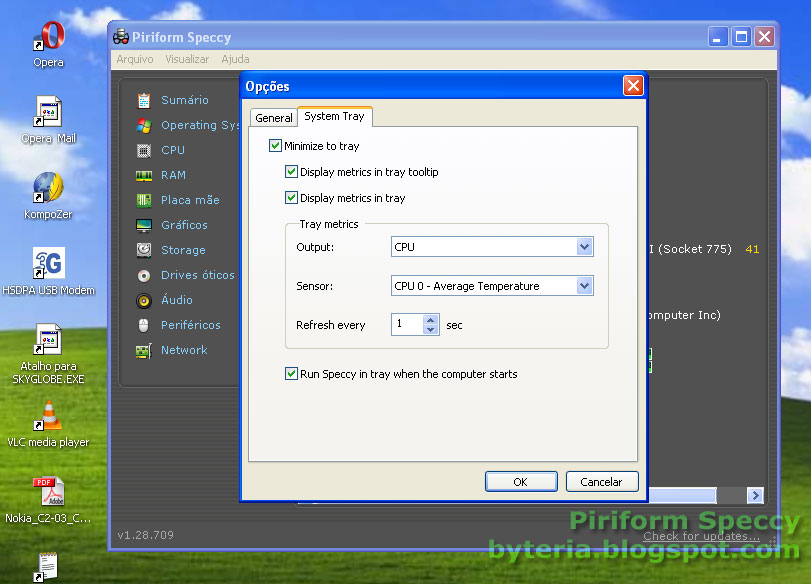This screenshot has width=811, height=584.
Task: Open the Sensor dropdown
Action: [x=584, y=285]
